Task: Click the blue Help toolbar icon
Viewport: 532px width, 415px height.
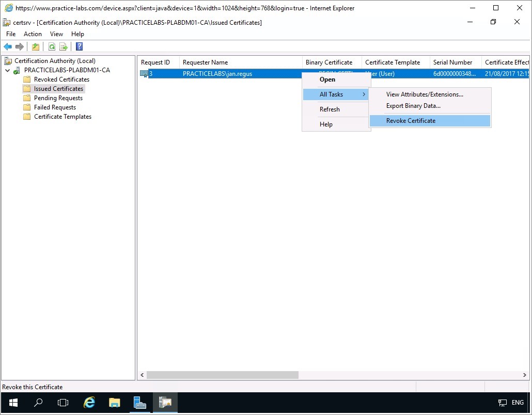Action: [x=80, y=46]
